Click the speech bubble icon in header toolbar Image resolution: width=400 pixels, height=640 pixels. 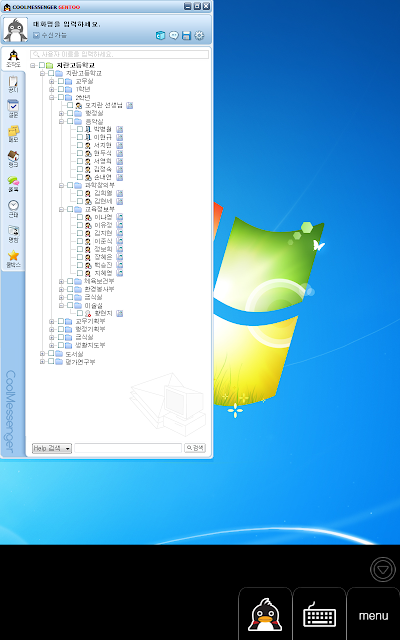[x=174, y=36]
